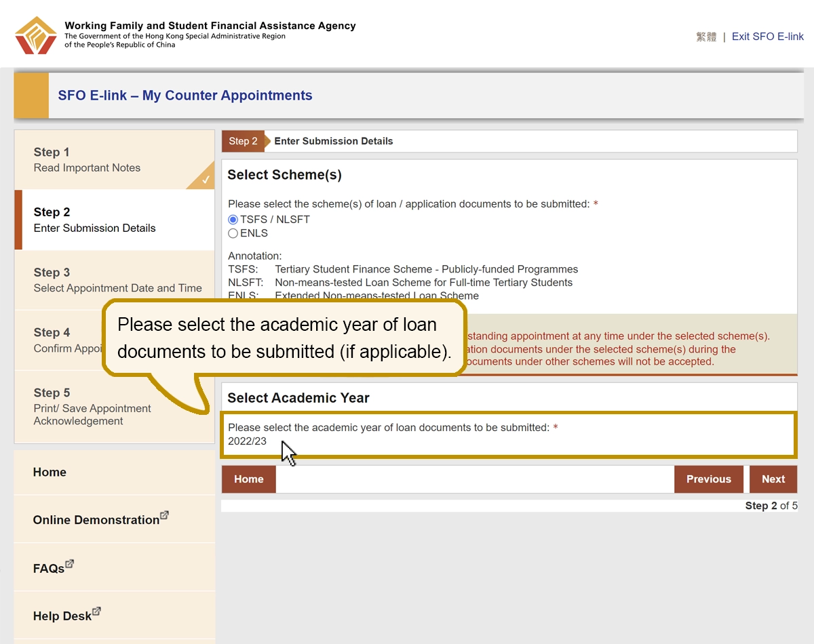Open Step 5 Print/Save Appointment Acknowledgement

(115, 407)
